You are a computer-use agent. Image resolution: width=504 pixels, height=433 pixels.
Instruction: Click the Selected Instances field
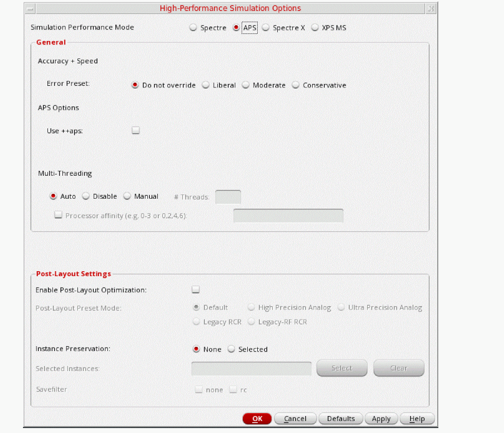click(251, 369)
